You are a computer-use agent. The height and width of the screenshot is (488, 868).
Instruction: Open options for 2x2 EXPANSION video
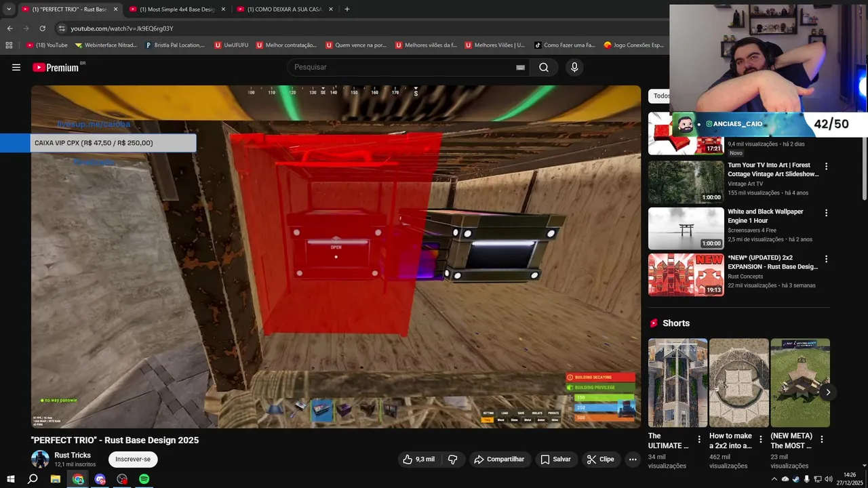pyautogui.click(x=826, y=259)
